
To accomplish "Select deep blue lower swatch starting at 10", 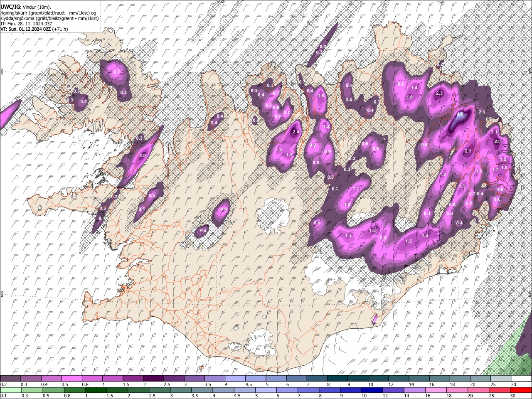I will click(371, 390).
